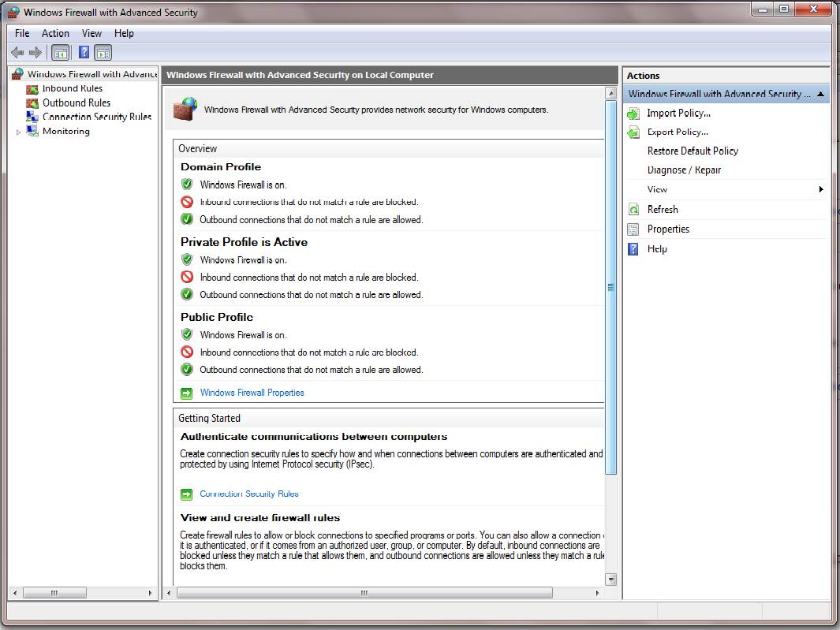The width and height of the screenshot is (840, 630).
Task: Open the View submenu arrow in Actions
Action: pos(821,189)
